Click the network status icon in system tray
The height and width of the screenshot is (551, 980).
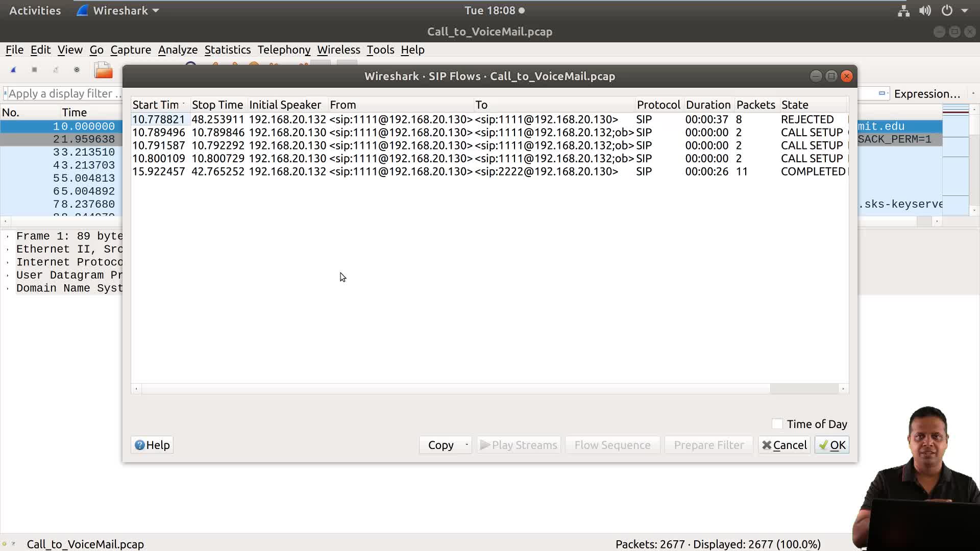(903, 10)
